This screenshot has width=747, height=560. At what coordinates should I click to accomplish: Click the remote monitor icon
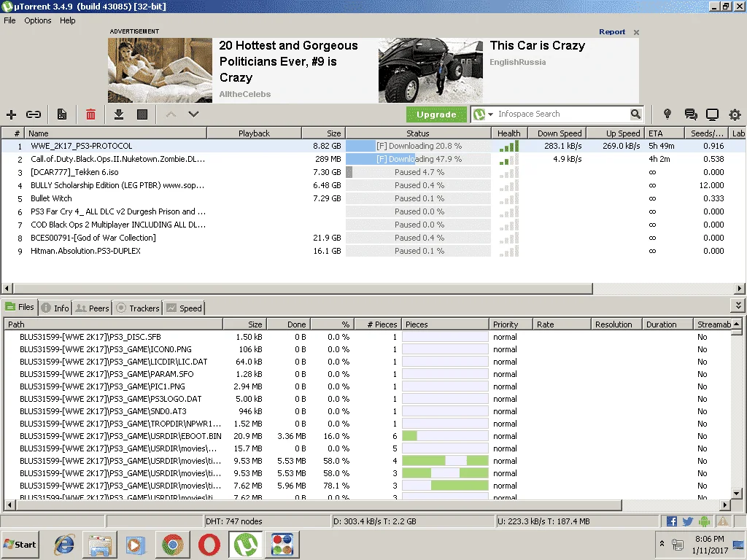pyautogui.click(x=712, y=114)
